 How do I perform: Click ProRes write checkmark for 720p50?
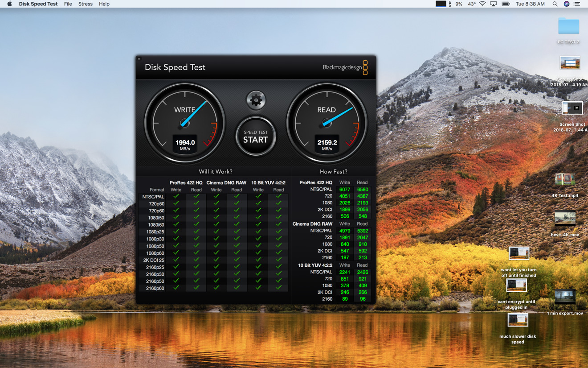176,203
